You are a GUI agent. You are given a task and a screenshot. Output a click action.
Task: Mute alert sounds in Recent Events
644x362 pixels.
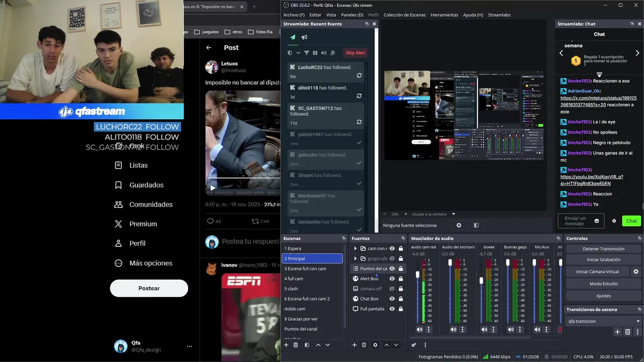click(324, 53)
